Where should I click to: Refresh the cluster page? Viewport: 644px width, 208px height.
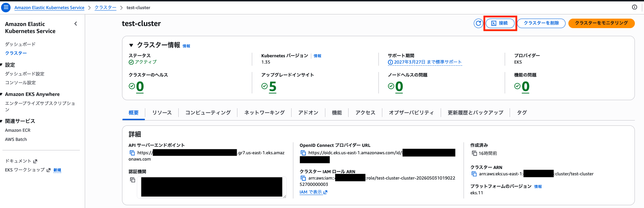(x=478, y=23)
